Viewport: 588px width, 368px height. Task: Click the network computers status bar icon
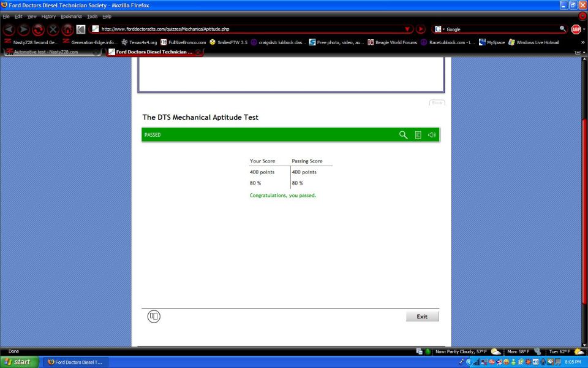click(x=419, y=351)
